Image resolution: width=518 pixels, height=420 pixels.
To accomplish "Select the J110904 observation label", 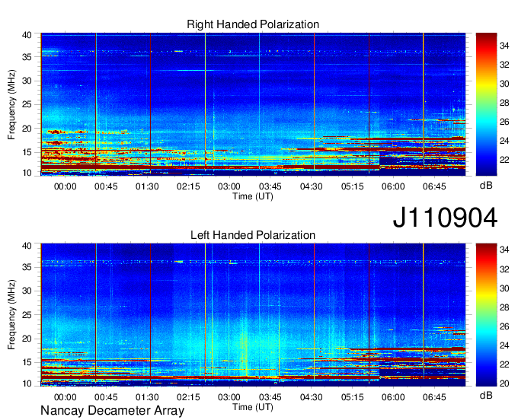I will click(445, 218).
